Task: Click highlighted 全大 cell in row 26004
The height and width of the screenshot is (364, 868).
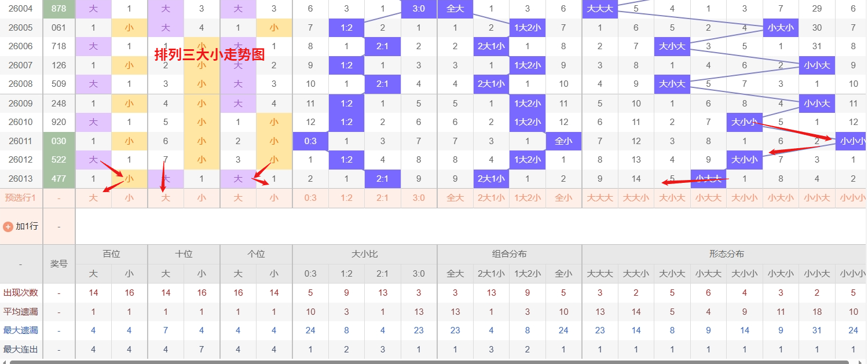Action: coord(455,9)
